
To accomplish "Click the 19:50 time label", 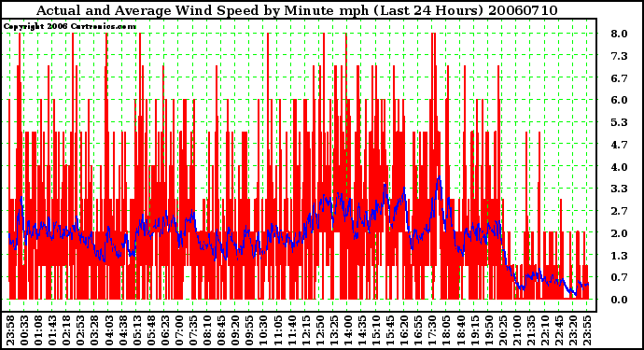I will (488, 330).
